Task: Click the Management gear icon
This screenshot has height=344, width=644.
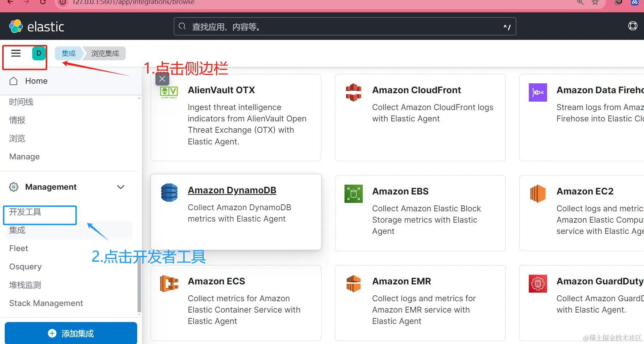Action: click(14, 187)
